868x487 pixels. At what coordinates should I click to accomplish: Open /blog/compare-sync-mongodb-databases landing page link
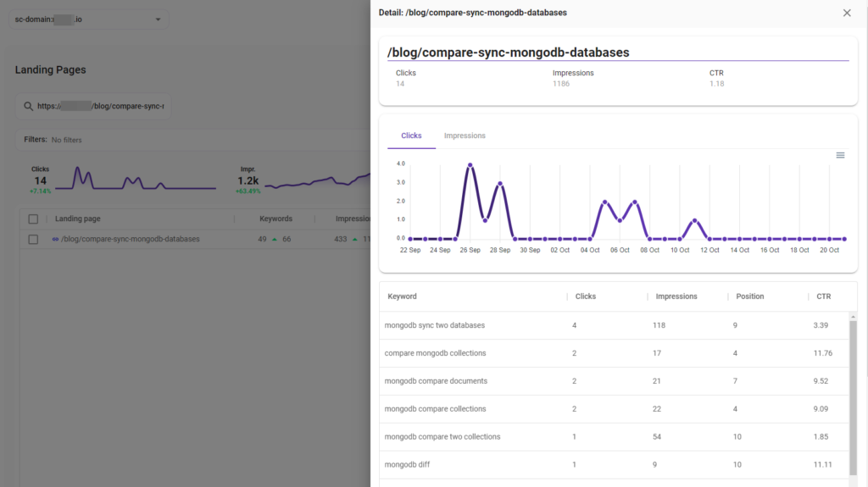click(x=130, y=239)
